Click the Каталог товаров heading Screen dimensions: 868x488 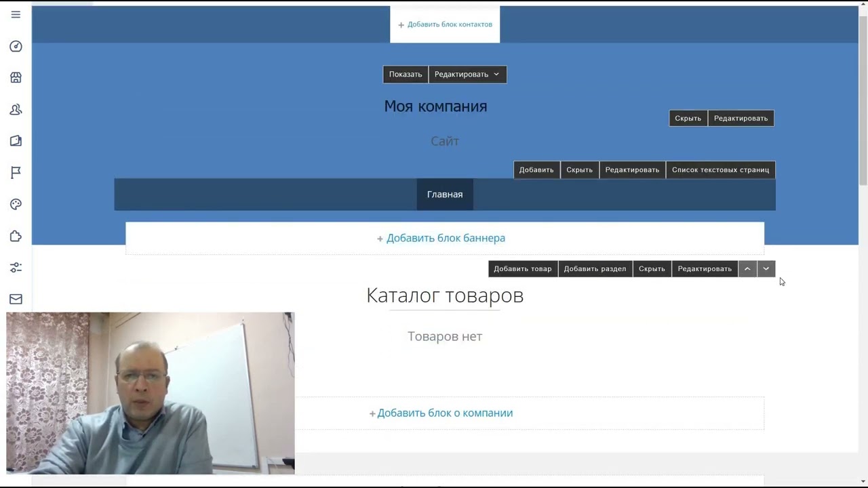pyautogui.click(x=445, y=296)
